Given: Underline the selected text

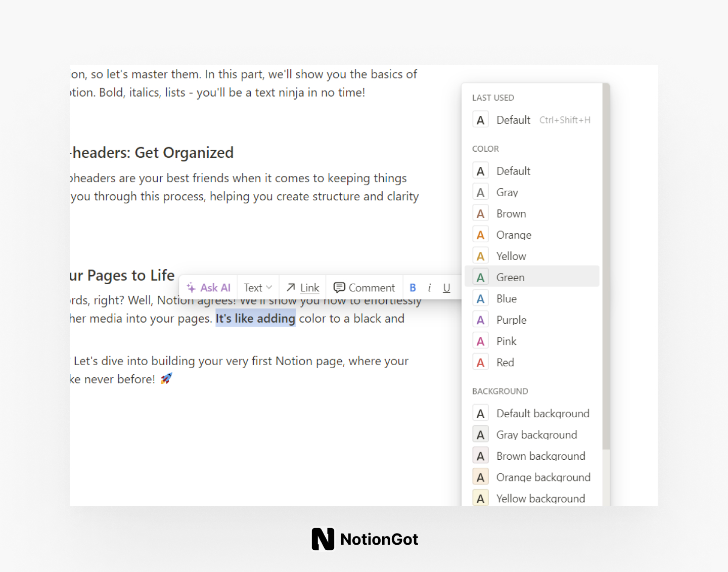Looking at the screenshot, I should click(x=446, y=287).
